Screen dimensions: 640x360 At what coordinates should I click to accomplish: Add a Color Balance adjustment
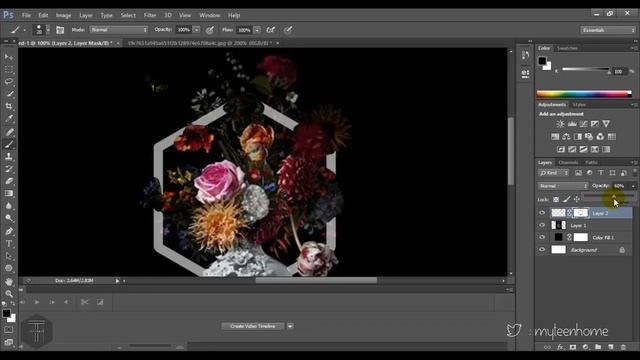click(x=567, y=137)
